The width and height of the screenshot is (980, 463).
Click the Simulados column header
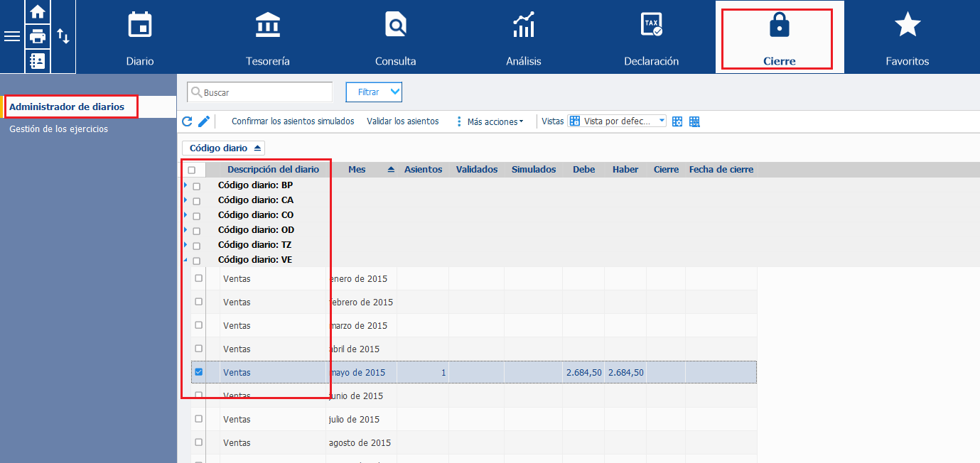[x=534, y=170]
